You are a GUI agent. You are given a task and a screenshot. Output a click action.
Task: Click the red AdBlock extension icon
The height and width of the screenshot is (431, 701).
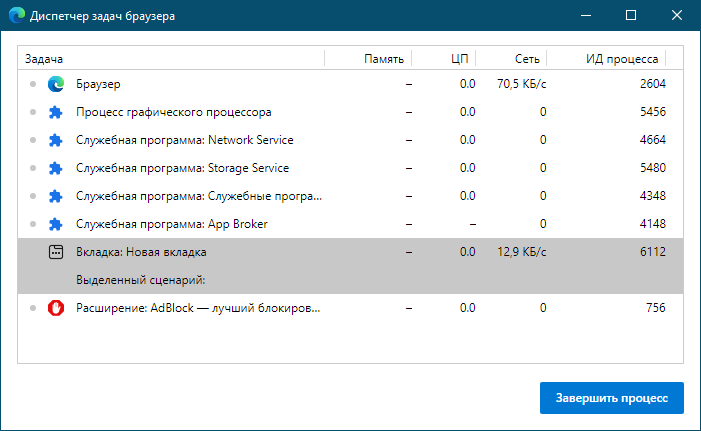click(56, 308)
